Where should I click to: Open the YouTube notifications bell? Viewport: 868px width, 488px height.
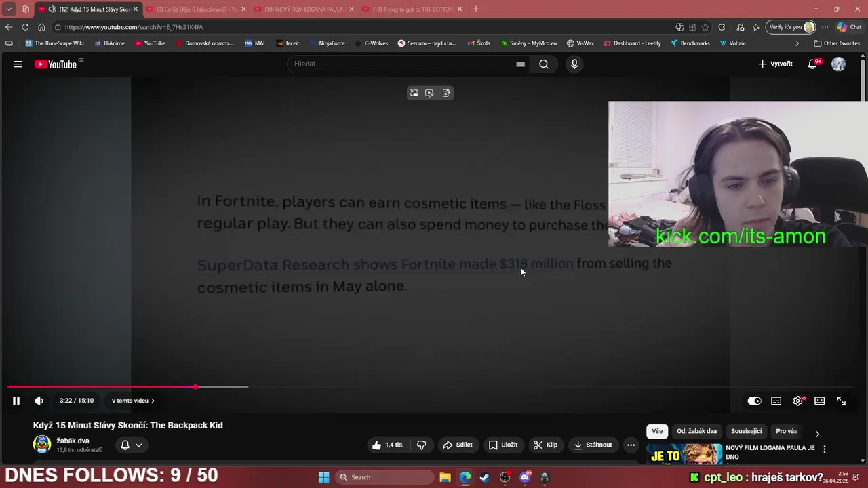[812, 64]
